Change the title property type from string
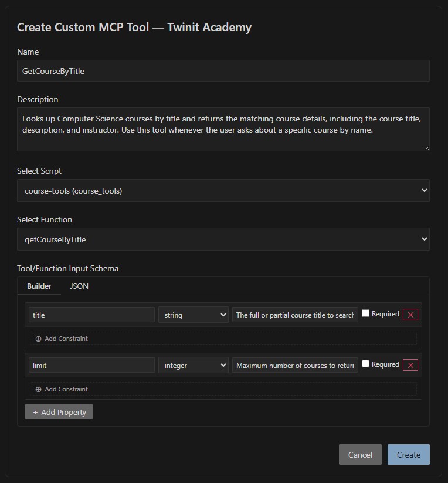The image size is (448, 483). click(x=194, y=315)
